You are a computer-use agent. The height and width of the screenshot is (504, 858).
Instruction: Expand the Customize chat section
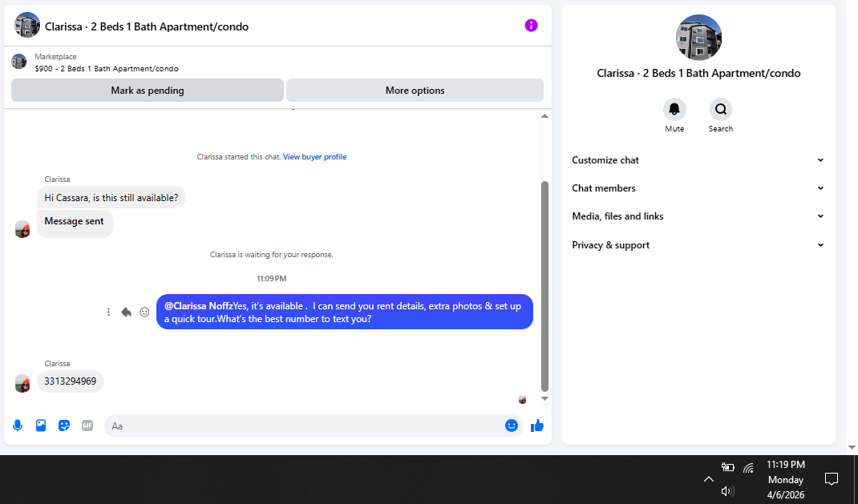[698, 160]
